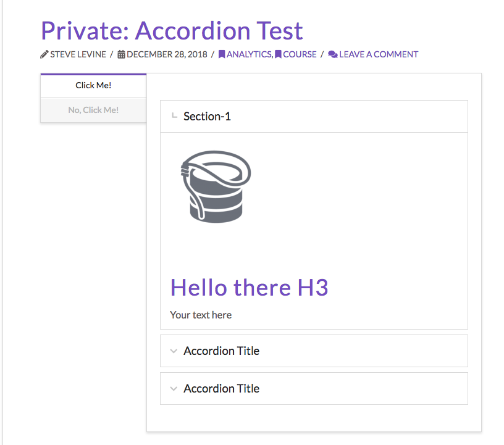Viewport: 504px width, 445px height.
Task: Expand the first Accordion Title chevron
Action: click(x=174, y=351)
